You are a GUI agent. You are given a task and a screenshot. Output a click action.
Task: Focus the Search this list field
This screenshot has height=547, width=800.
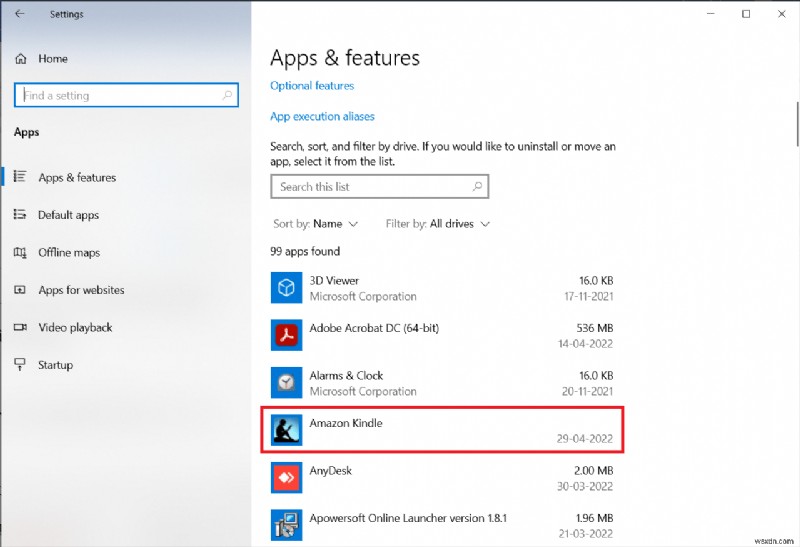click(x=380, y=186)
